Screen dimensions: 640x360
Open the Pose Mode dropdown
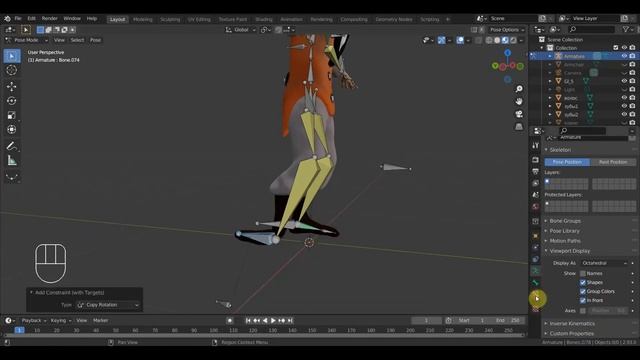click(27, 40)
